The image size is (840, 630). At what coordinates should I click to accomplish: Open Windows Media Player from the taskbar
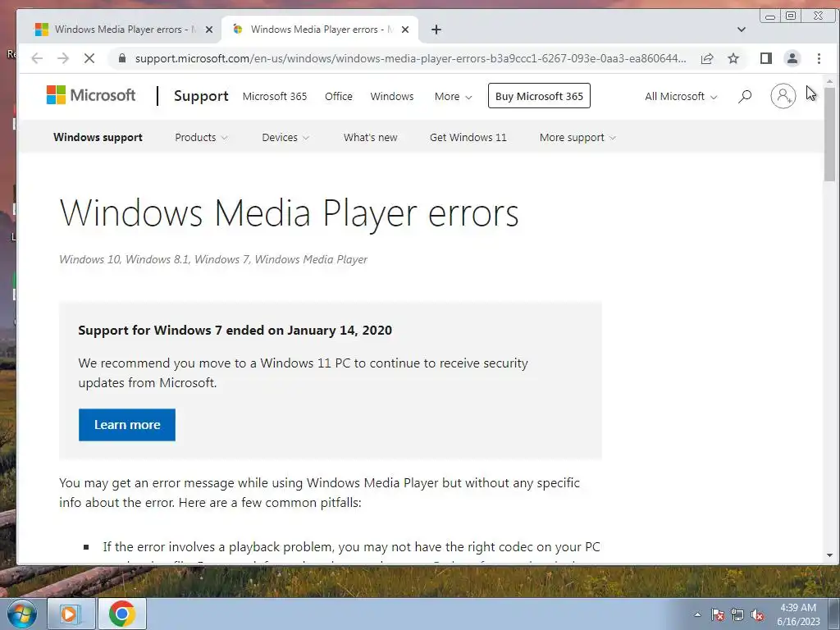pyautogui.click(x=71, y=614)
